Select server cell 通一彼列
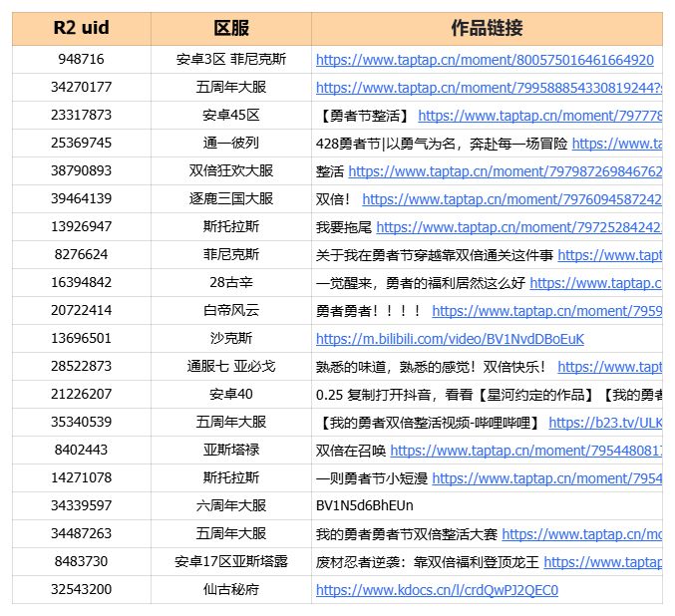 coord(231,144)
